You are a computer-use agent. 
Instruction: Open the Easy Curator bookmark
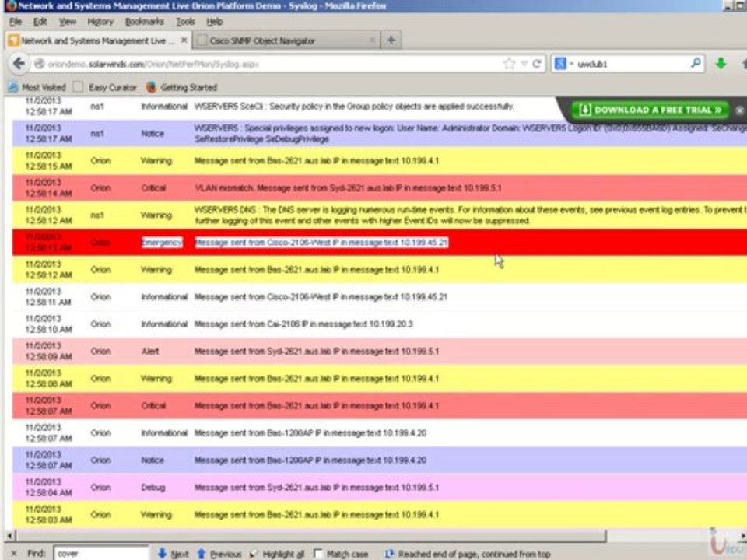point(105,87)
